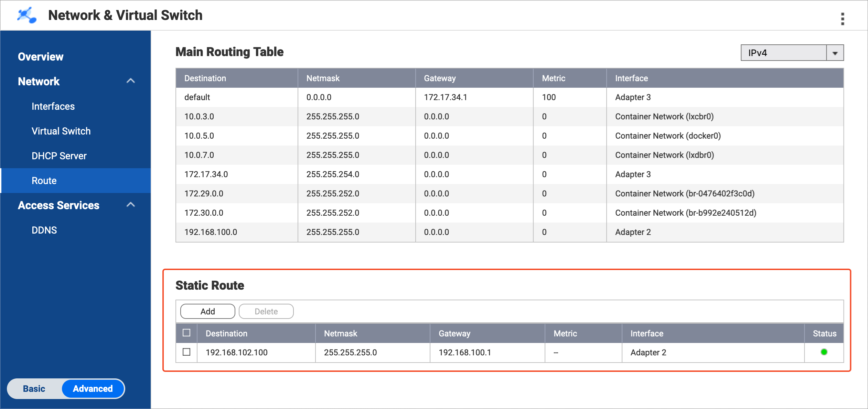The width and height of the screenshot is (868, 409).
Task: Check the 192.168.102.100 static route checkbox
Action: pos(186,352)
